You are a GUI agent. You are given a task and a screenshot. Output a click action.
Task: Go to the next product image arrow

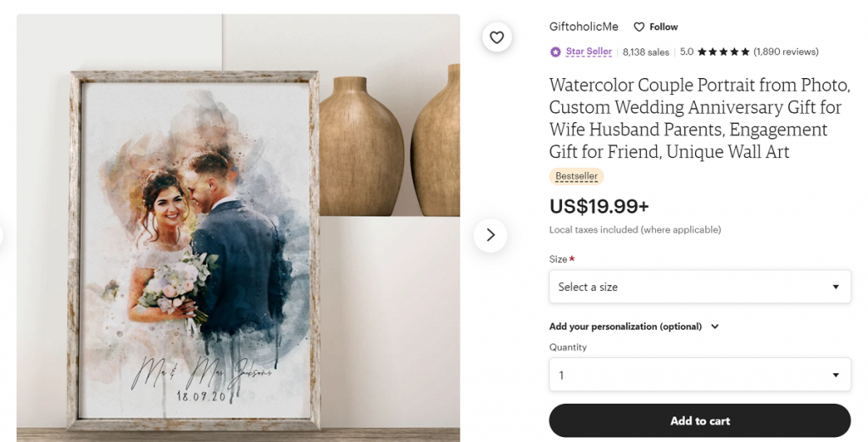(490, 235)
